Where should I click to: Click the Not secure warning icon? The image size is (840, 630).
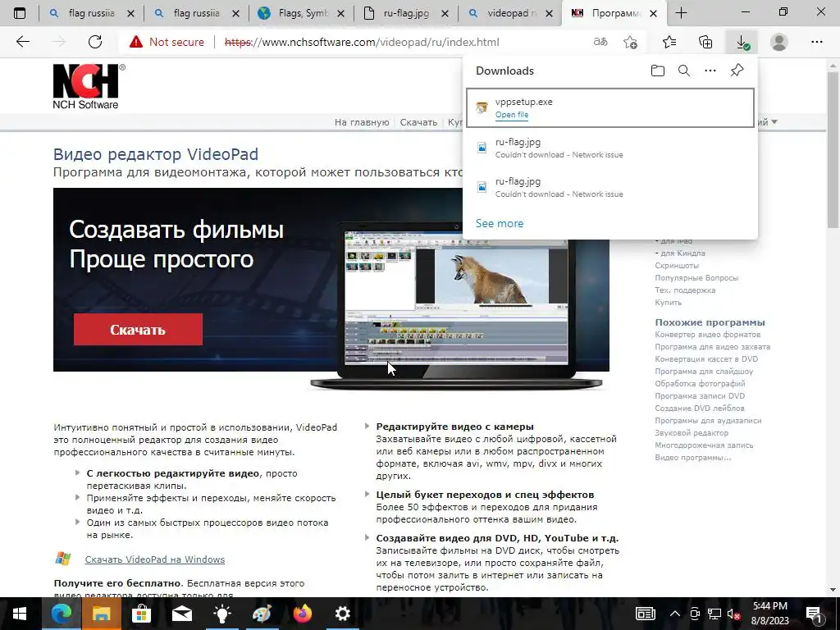136,42
